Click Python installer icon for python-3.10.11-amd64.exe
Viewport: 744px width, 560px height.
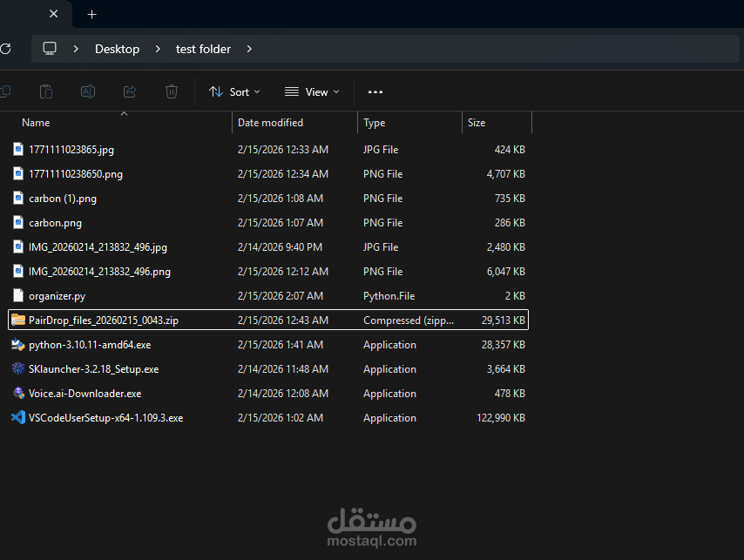(x=18, y=345)
